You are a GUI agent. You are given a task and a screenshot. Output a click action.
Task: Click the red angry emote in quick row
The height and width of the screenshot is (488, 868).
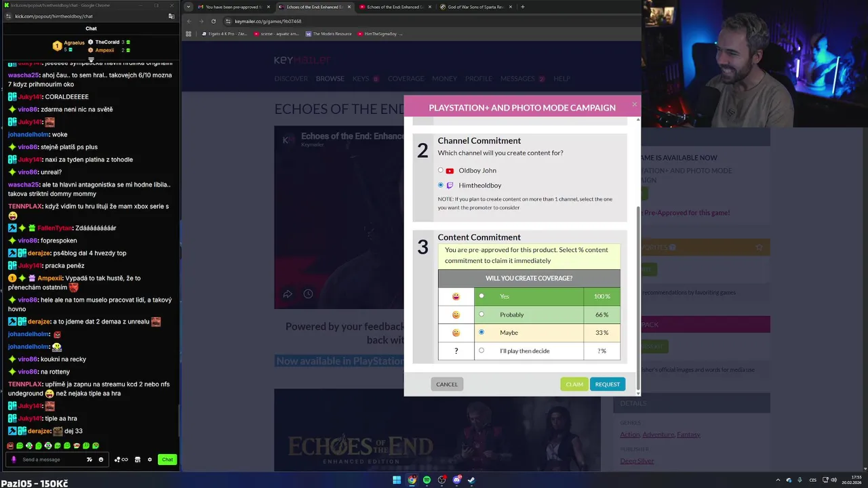pos(10,446)
